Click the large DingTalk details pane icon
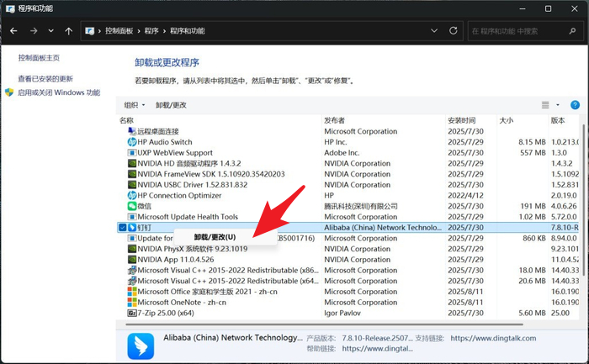 tap(141, 346)
